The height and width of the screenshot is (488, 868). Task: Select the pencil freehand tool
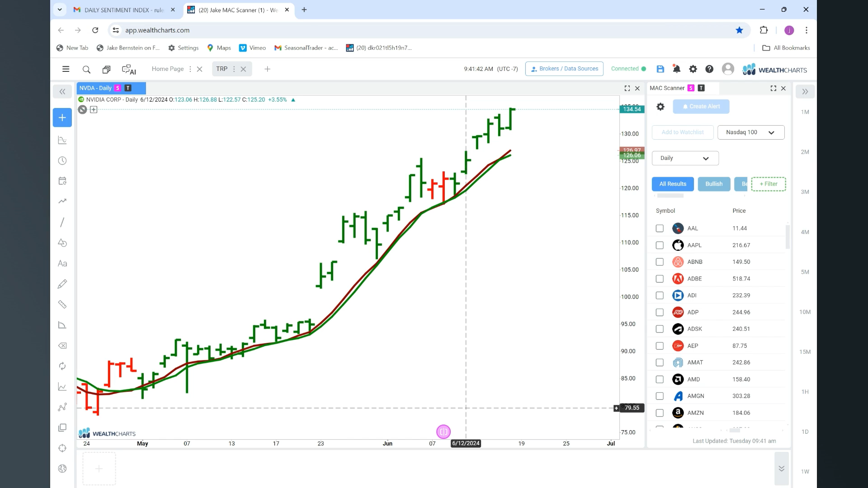pyautogui.click(x=62, y=284)
